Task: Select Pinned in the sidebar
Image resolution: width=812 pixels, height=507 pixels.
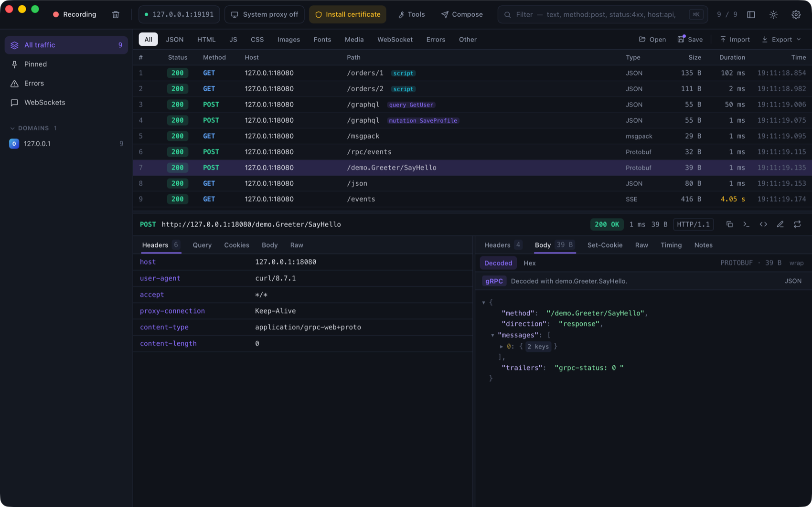Action: click(x=66, y=64)
